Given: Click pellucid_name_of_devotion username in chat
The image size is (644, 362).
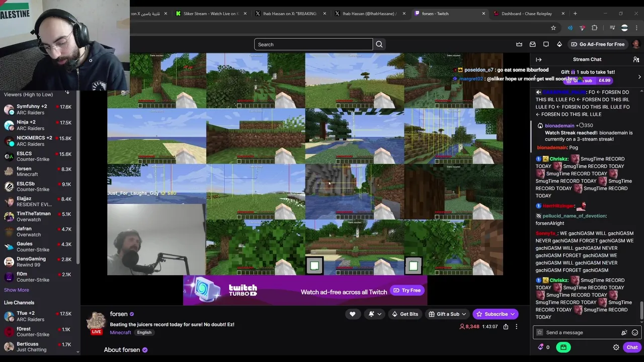Looking at the screenshot, I should [x=575, y=216].
